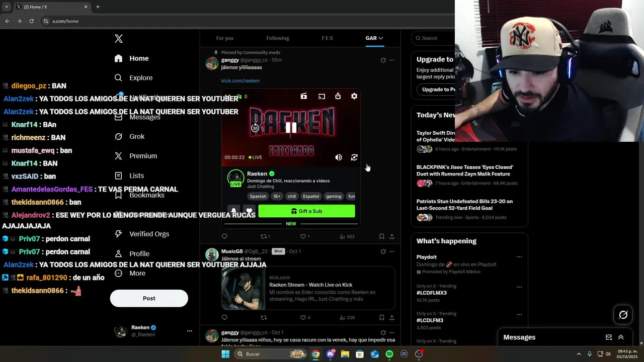This screenshot has height=362, width=644.
Task: Click the green Gift a Sub button
Action: click(x=306, y=211)
